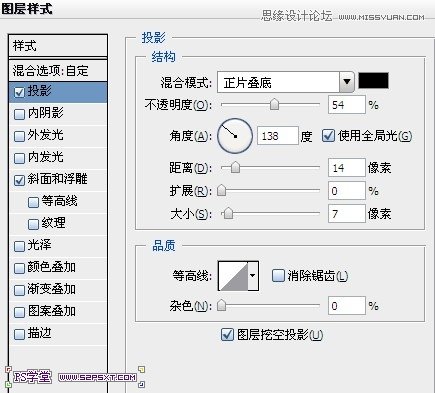This screenshot has width=435, height=393.
Task: Toggle 使用全局光 use global light checkbox
Action: [328, 136]
